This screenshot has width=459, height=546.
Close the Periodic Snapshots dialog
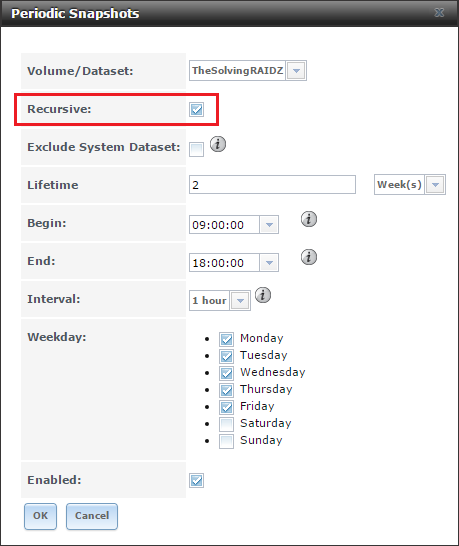click(439, 13)
